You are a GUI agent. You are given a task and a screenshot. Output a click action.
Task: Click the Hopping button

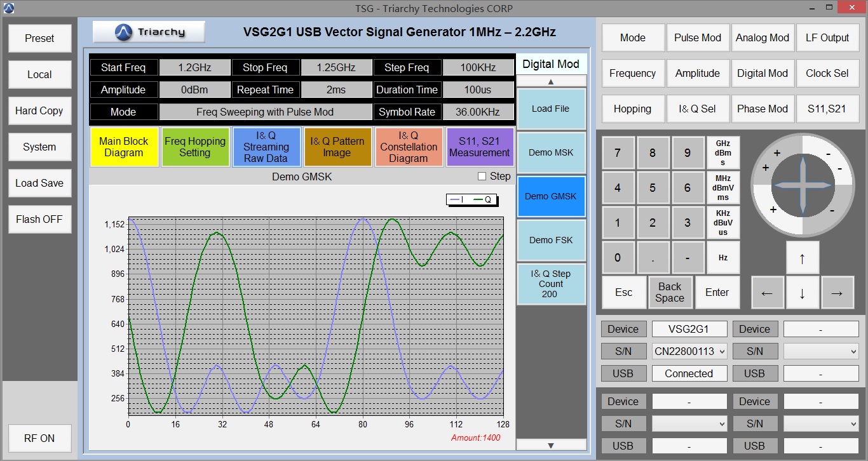(x=633, y=109)
